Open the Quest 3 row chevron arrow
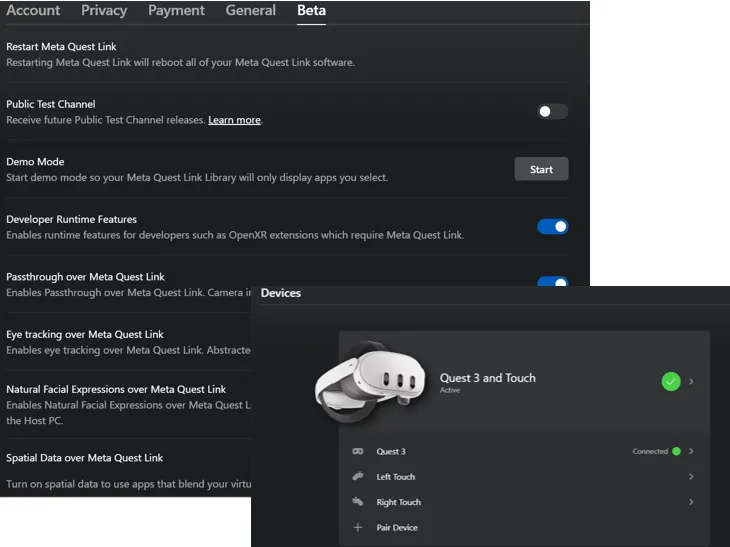Viewport: 730px width, 547px height. point(691,452)
